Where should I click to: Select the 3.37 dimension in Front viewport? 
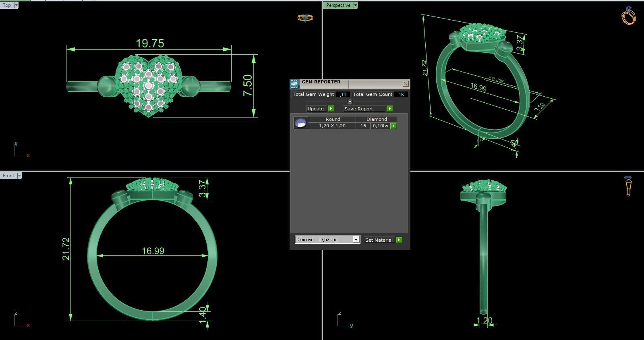pyautogui.click(x=203, y=188)
